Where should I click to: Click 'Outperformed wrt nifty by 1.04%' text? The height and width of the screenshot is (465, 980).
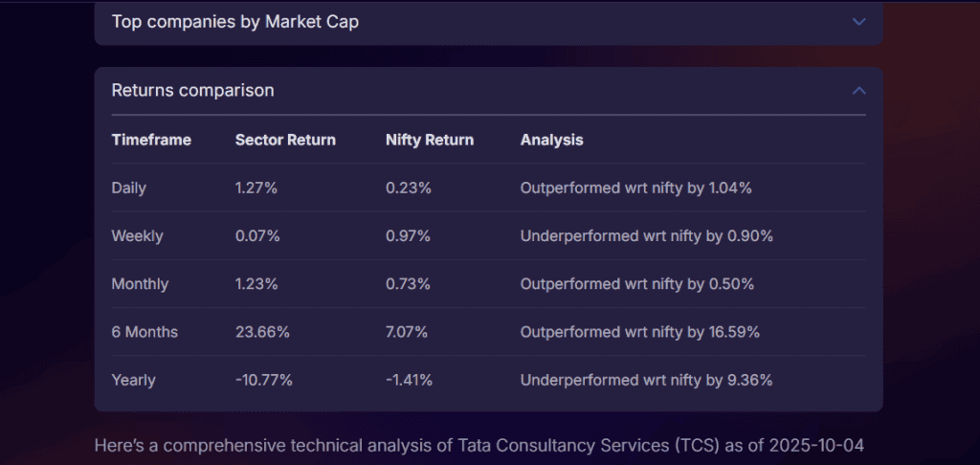[635, 188]
